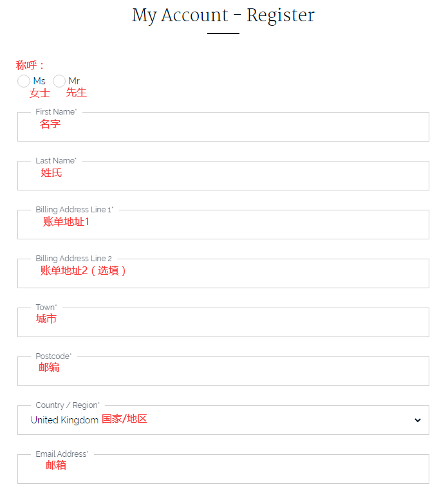The image size is (448, 489).
Task: Click the 'Postcode*' caption label
Action: (53, 356)
